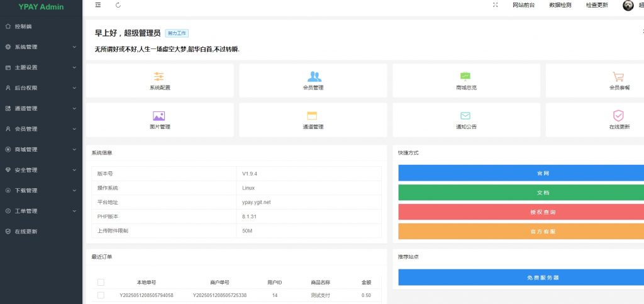Expand the 安全管理 chevron
This screenshot has height=304, width=644.
click(x=74, y=170)
